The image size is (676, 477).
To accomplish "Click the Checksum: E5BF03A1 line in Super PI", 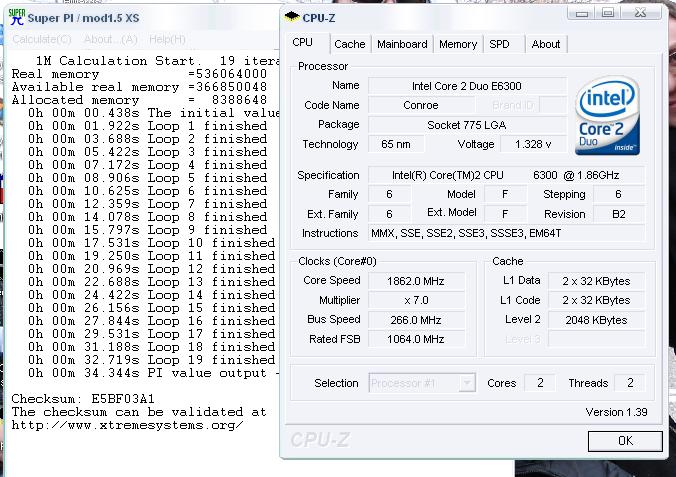I will (83, 399).
